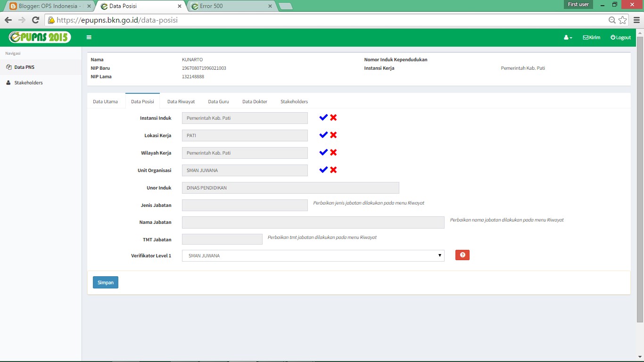Click the address bar URL
This screenshot has width=644, height=362.
117,20
